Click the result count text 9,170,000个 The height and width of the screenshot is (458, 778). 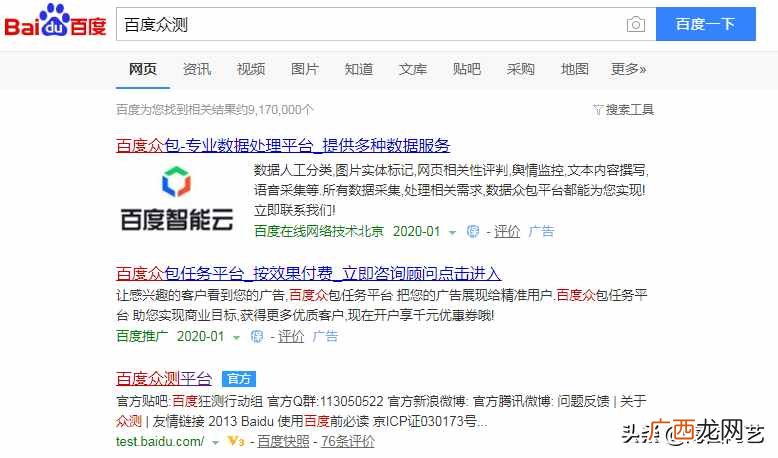280,110
